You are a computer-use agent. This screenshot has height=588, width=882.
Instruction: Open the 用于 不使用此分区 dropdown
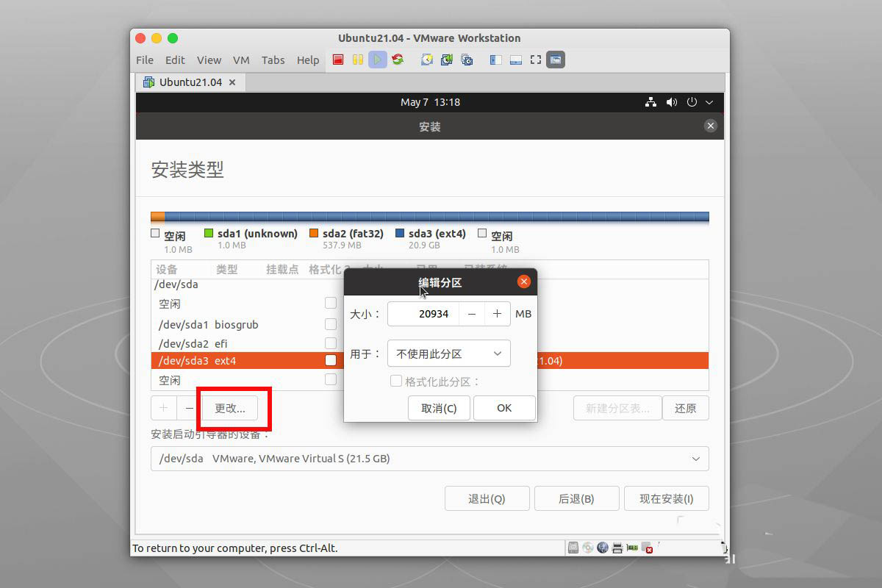pos(448,354)
